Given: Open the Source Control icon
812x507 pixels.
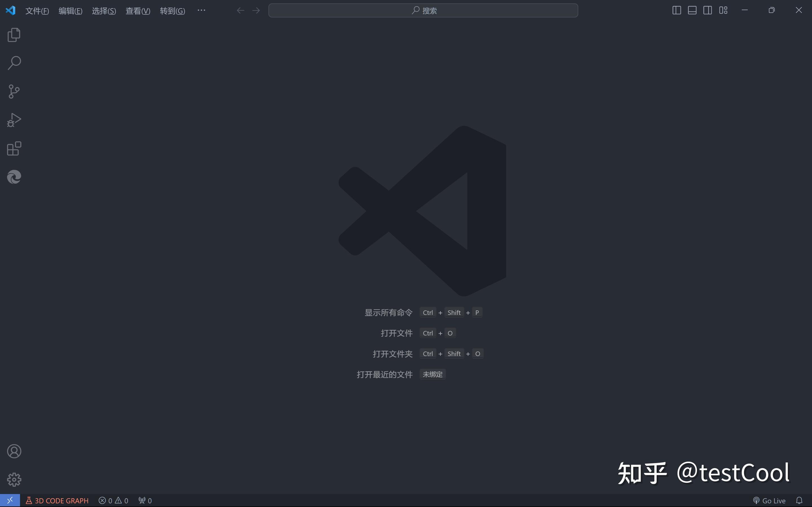Looking at the screenshot, I should (14, 91).
